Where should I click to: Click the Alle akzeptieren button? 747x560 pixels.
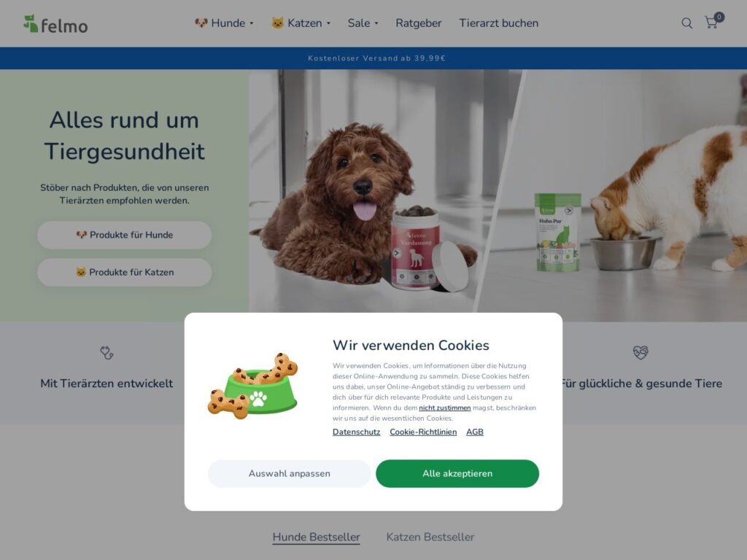[x=457, y=473]
